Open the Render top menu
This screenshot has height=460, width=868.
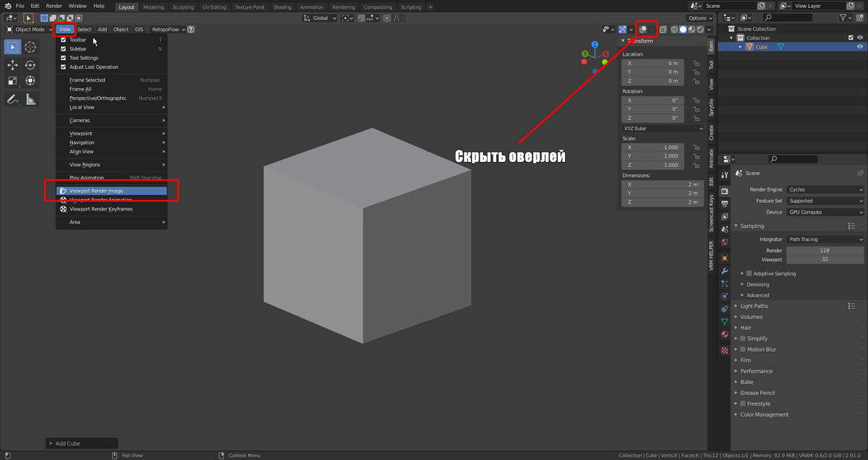pyautogui.click(x=54, y=6)
